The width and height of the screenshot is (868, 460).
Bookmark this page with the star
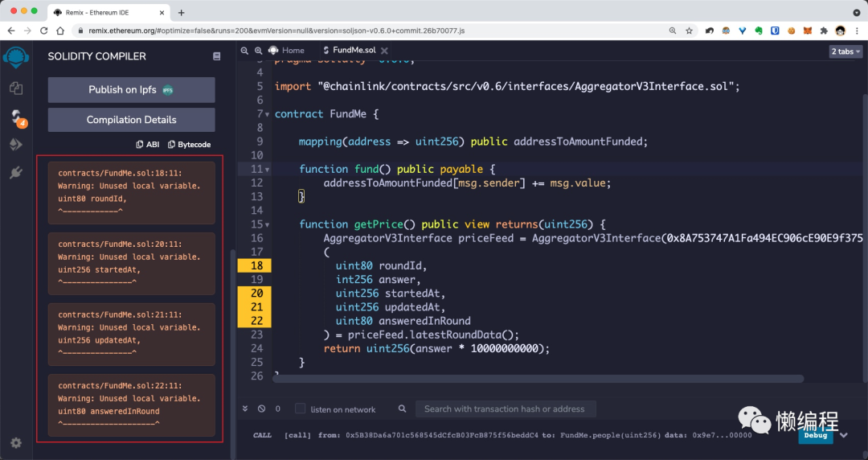(690, 31)
